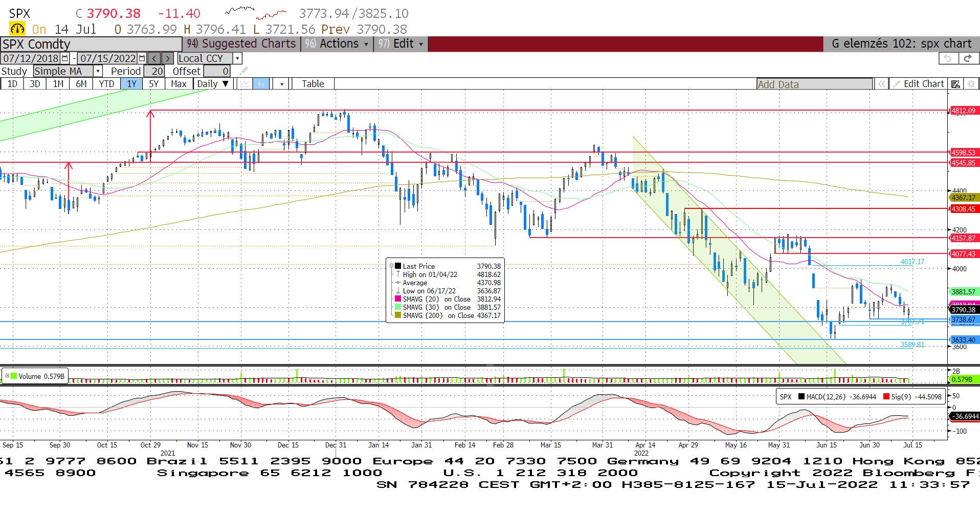Click the Add Data input field
Viewport: 980px width, 513px height.
pos(815,84)
